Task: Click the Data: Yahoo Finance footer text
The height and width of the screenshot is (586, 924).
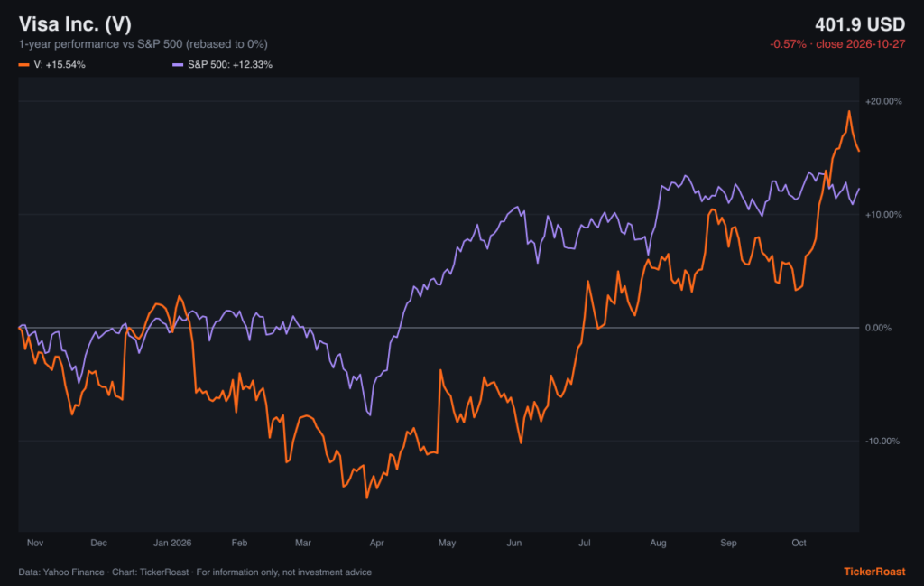Action: [x=61, y=572]
